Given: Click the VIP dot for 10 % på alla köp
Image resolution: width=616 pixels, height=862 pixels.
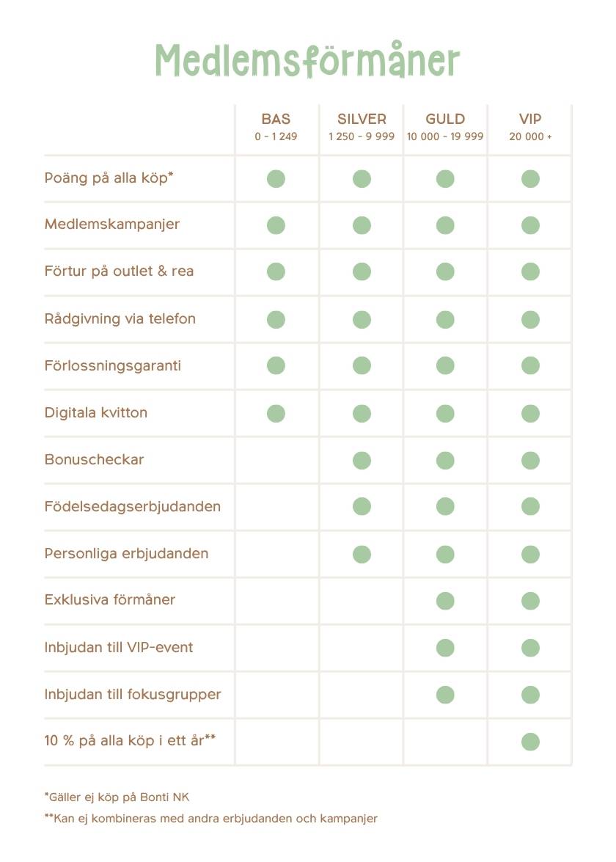Looking at the screenshot, I should (x=530, y=742).
